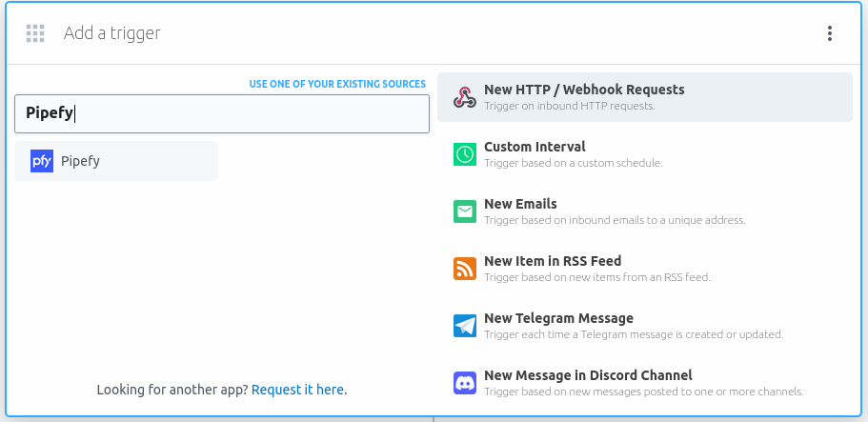
Task: Click the Request it here link
Action: pos(298,390)
